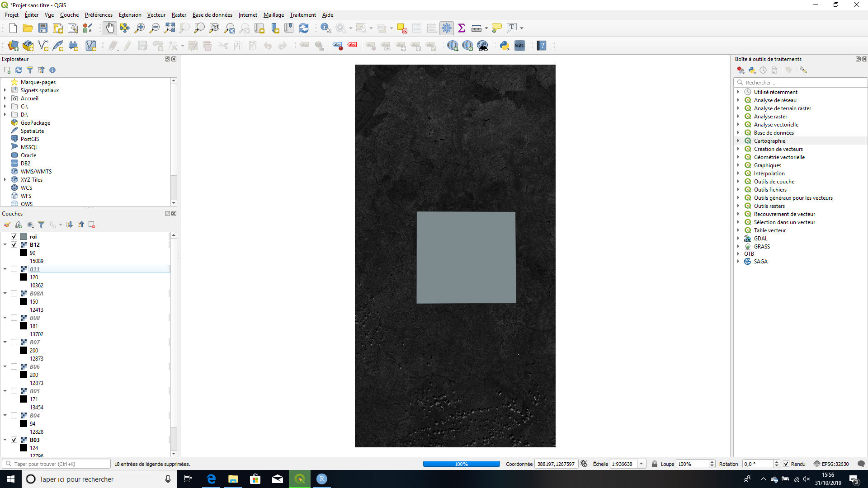
Task: Collapse the B05 layer legend
Action: pyautogui.click(x=5, y=391)
